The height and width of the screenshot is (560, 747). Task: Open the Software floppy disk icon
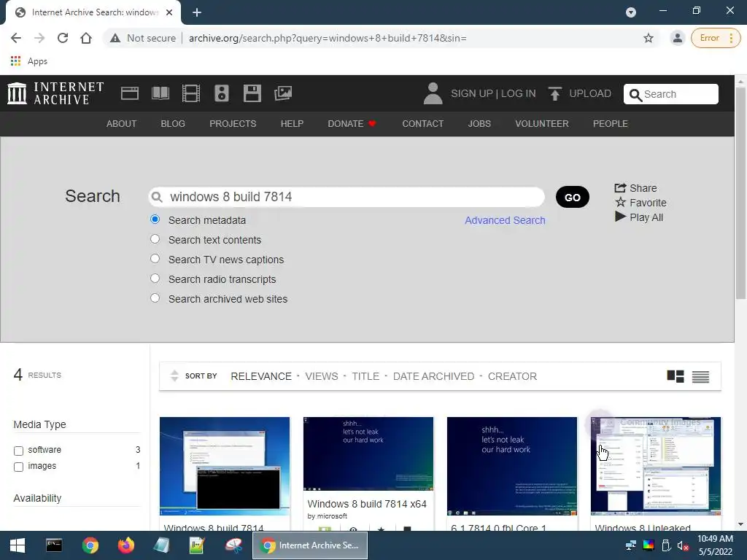[x=252, y=93]
